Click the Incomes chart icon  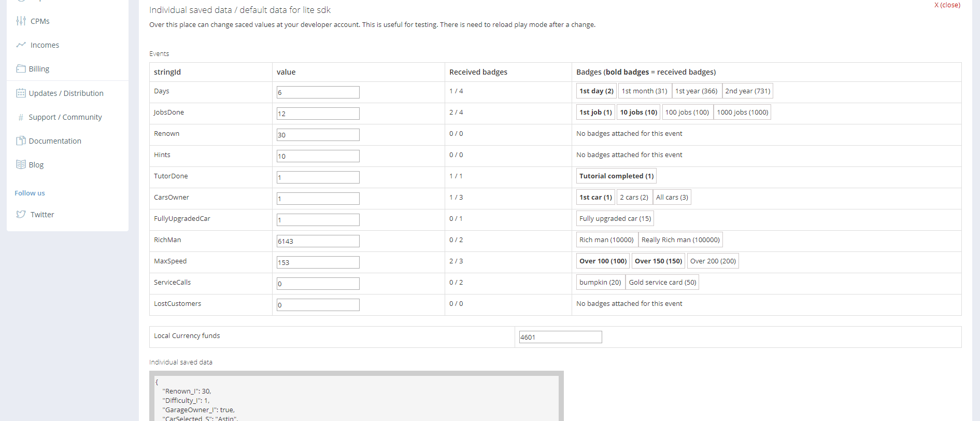pyautogui.click(x=21, y=45)
